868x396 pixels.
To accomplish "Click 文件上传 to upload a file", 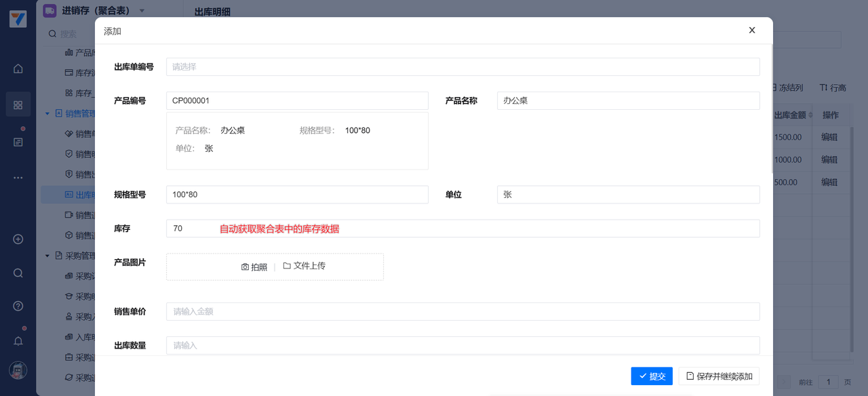I will [304, 266].
